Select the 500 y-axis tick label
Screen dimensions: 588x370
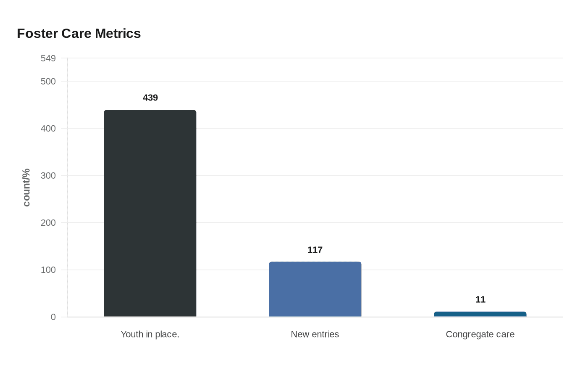coord(48,81)
